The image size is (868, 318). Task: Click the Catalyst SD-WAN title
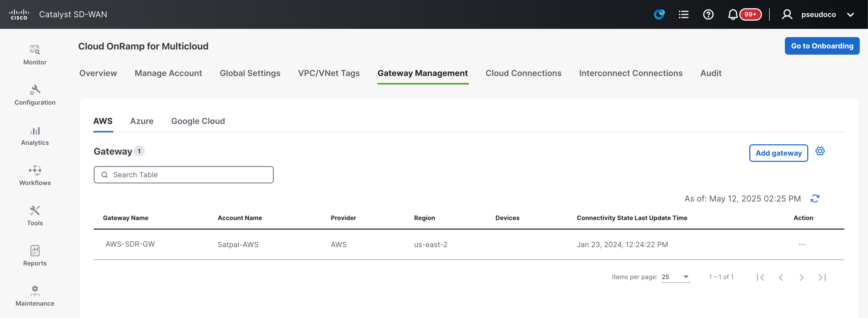click(73, 14)
